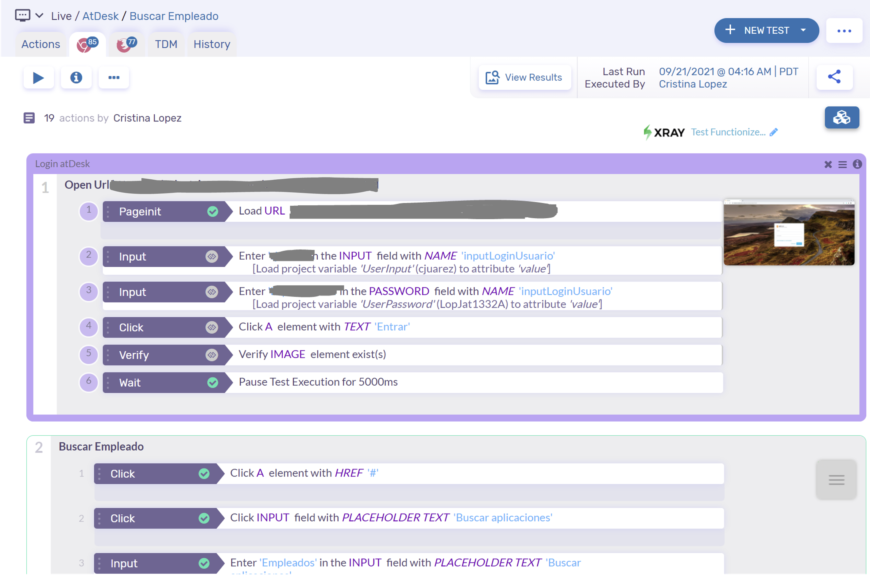Open the top-right three dots menu

tap(844, 31)
